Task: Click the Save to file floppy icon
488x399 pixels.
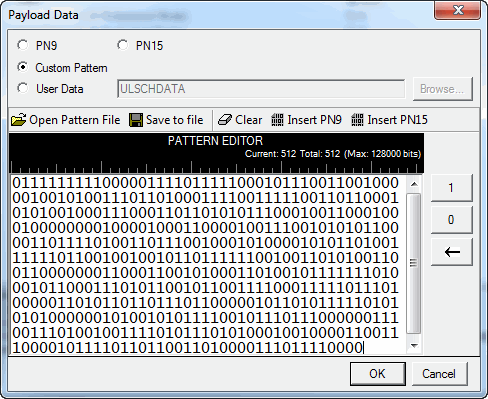Action: pos(136,120)
